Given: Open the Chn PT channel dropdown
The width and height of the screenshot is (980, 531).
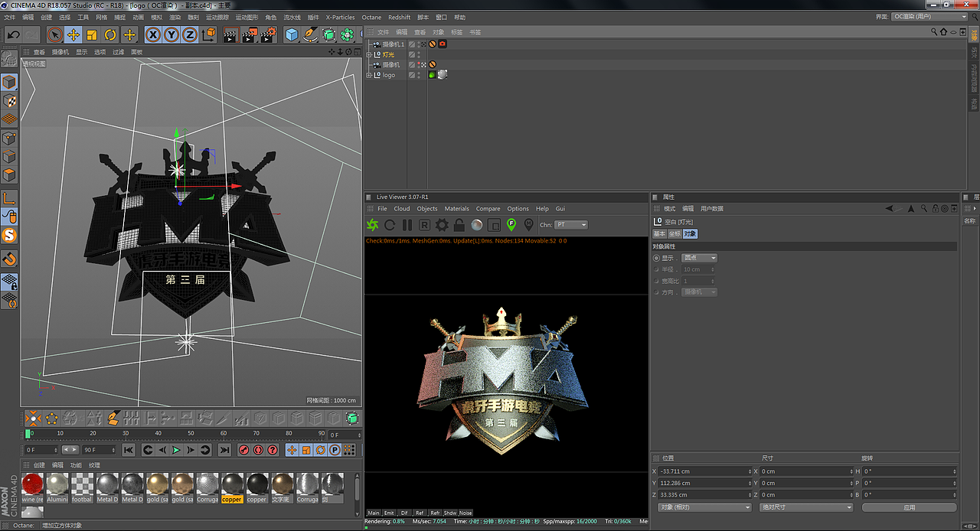Looking at the screenshot, I should 571,225.
